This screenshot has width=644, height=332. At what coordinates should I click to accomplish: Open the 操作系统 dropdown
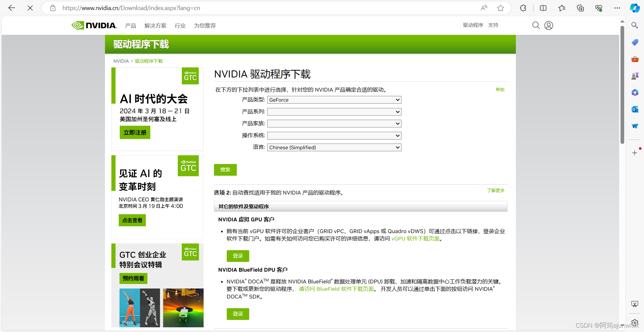(334, 135)
